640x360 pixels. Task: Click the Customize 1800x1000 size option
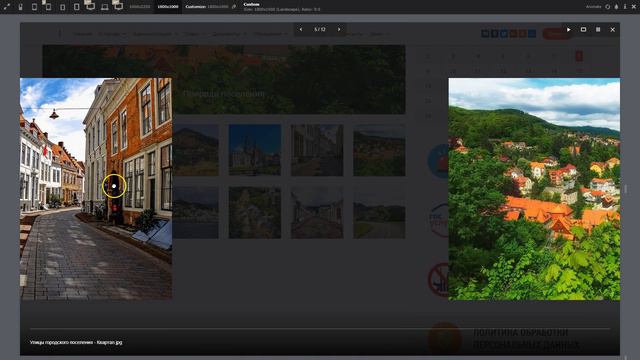pyautogui.click(x=207, y=7)
